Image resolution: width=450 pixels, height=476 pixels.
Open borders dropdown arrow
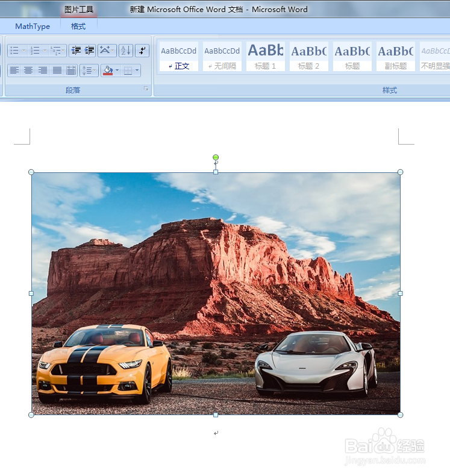(137, 70)
